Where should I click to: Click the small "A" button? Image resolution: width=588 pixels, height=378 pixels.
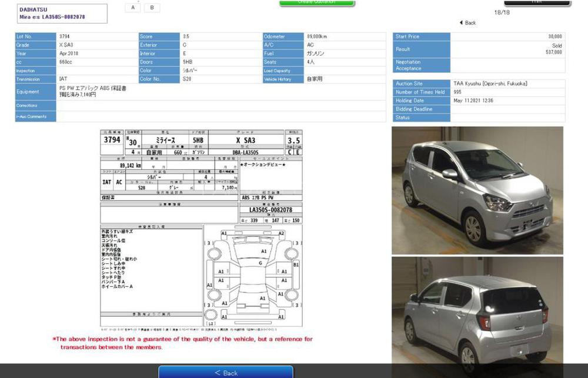[x=133, y=8]
